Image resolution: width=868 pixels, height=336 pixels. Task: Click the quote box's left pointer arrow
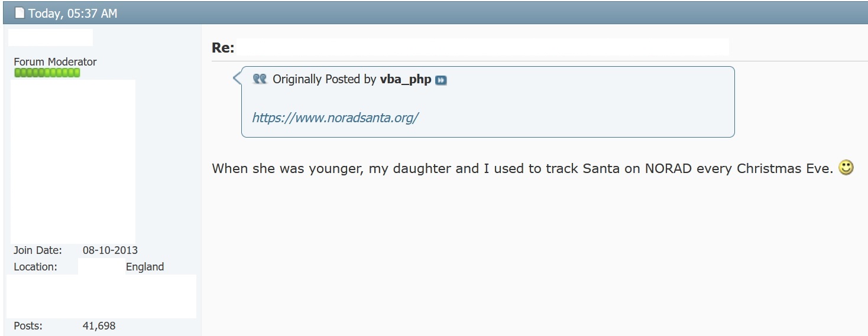(x=237, y=79)
